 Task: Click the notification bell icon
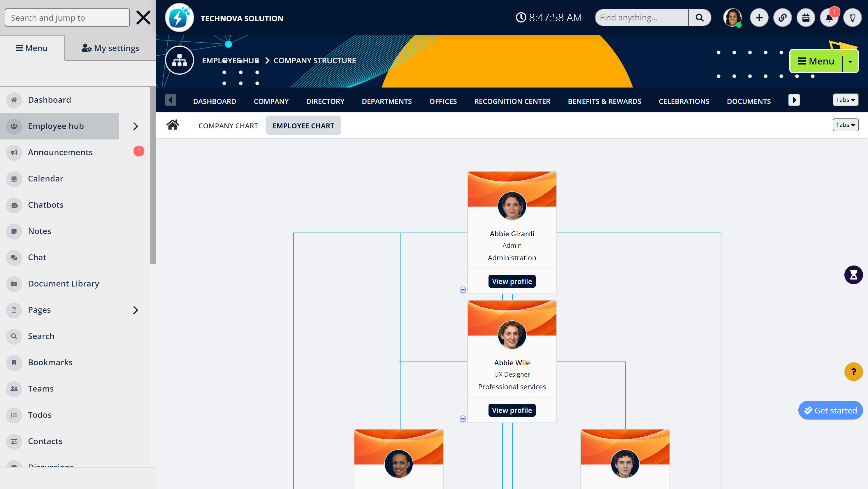tap(829, 18)
